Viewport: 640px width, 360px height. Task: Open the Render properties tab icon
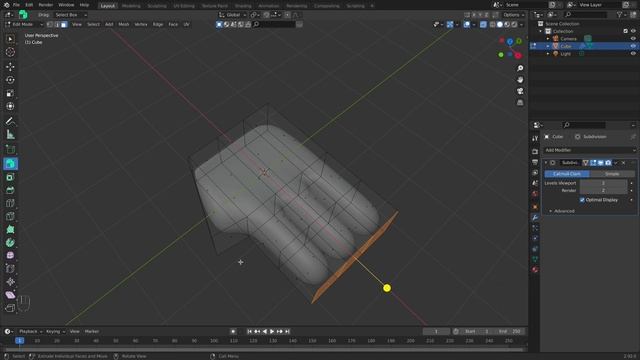coord(535,152)
